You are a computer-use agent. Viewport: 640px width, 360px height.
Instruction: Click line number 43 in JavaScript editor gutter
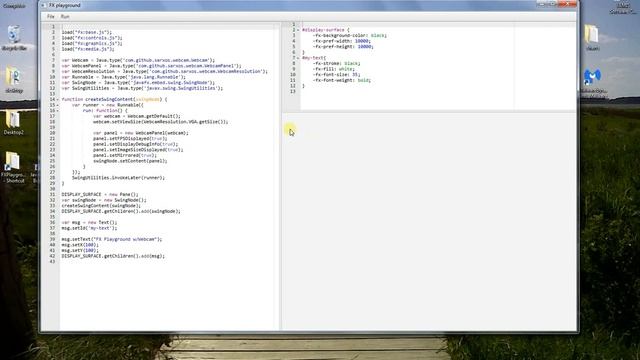[52, 262]
